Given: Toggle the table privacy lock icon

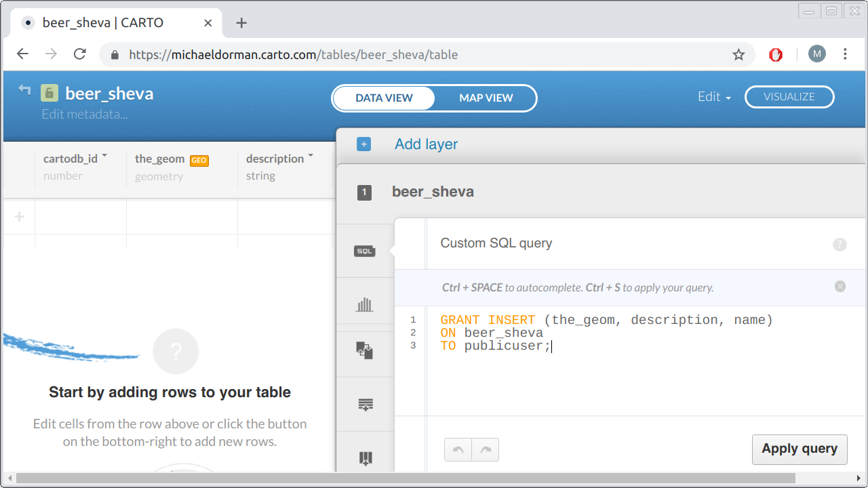Looking at the screenshot, I should pos(49,93).
